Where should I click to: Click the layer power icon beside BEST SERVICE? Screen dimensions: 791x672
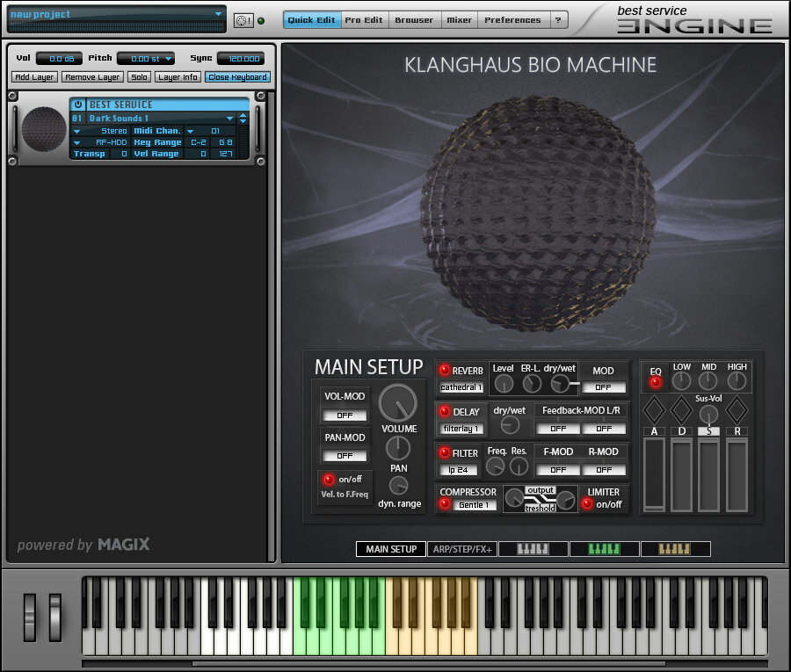click(x=78, y=105)
